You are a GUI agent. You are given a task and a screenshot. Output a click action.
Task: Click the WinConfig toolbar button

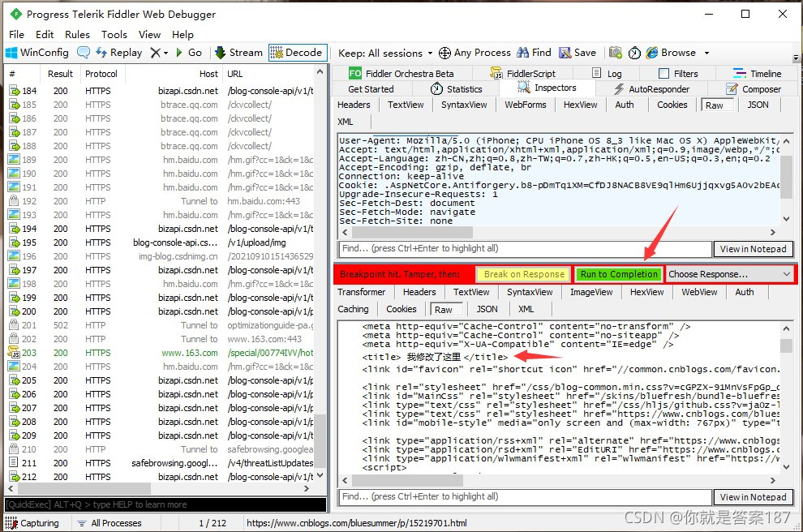[36, 53]
